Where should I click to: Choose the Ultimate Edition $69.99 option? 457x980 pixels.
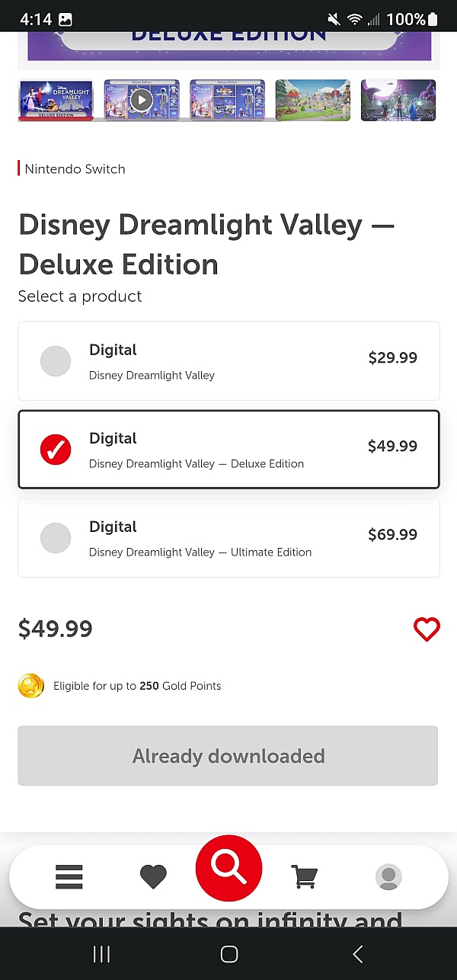[228, 538]
